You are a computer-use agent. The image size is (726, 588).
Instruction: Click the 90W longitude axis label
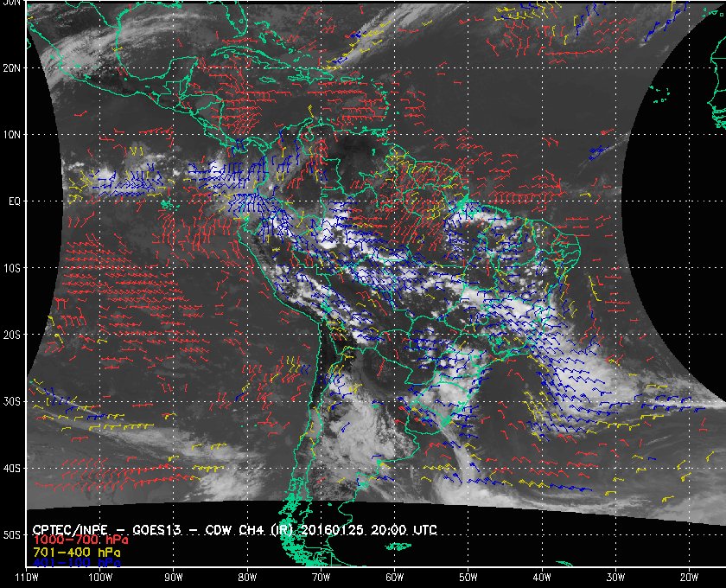click(174, 578)
